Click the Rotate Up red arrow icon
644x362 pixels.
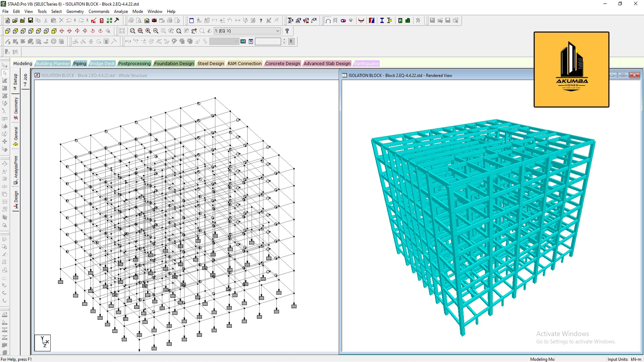coord(62,31)
